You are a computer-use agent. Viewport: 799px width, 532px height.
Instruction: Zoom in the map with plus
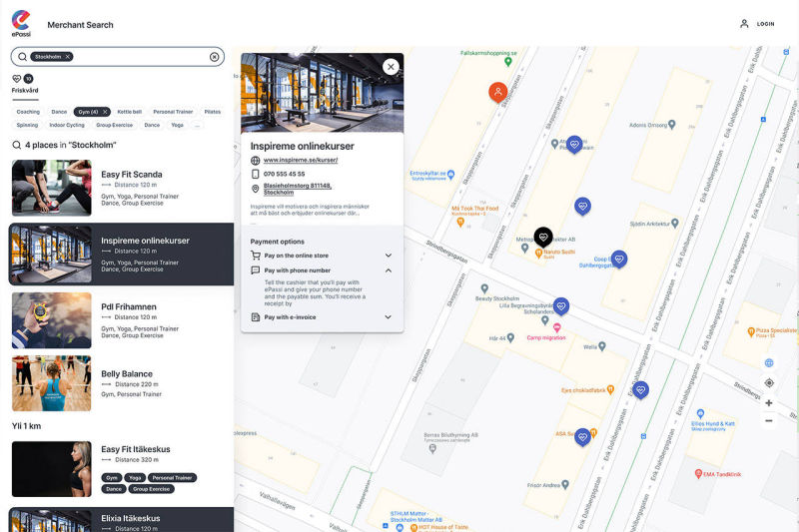point(769,402)
